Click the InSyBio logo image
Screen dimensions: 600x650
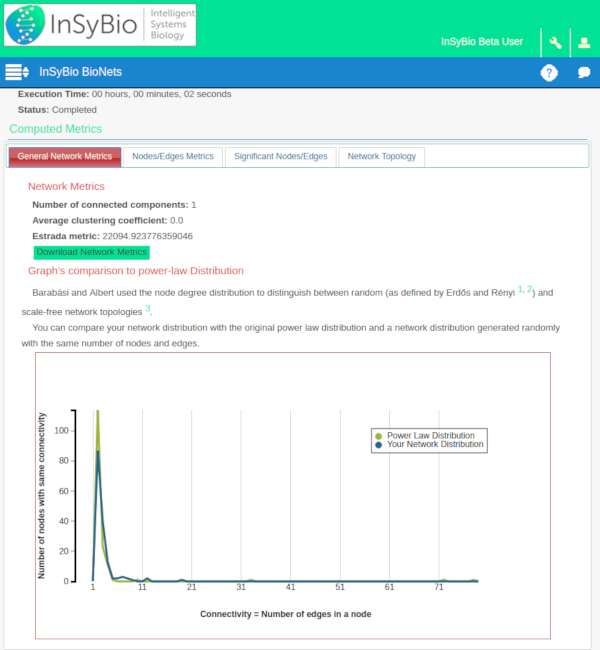point(100,25)
